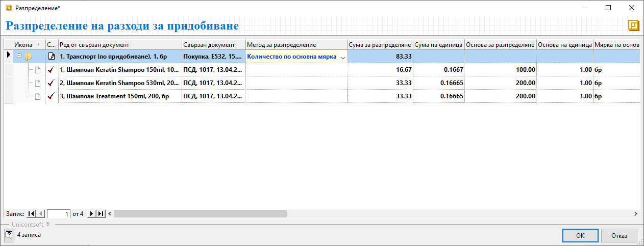Screen dimensions: 644x246
Task: Collapse the Транспорт tree node
Action: 19,57
